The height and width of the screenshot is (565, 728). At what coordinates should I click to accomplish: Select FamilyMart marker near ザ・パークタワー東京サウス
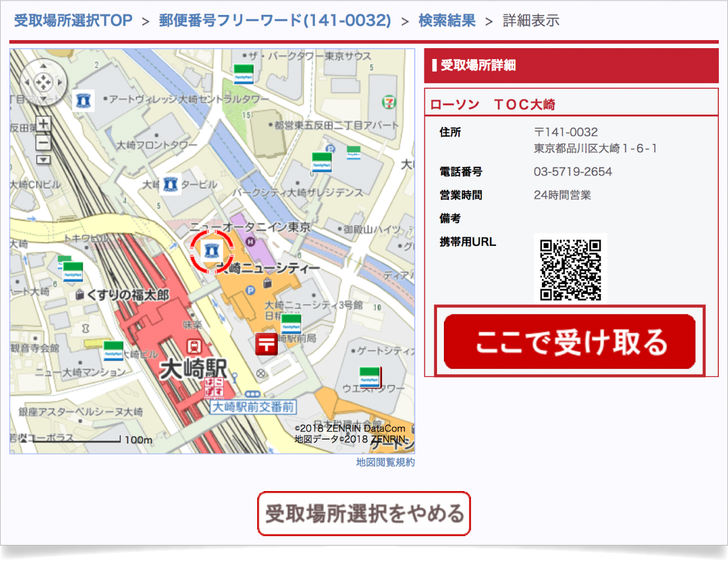tap(244, 74)
